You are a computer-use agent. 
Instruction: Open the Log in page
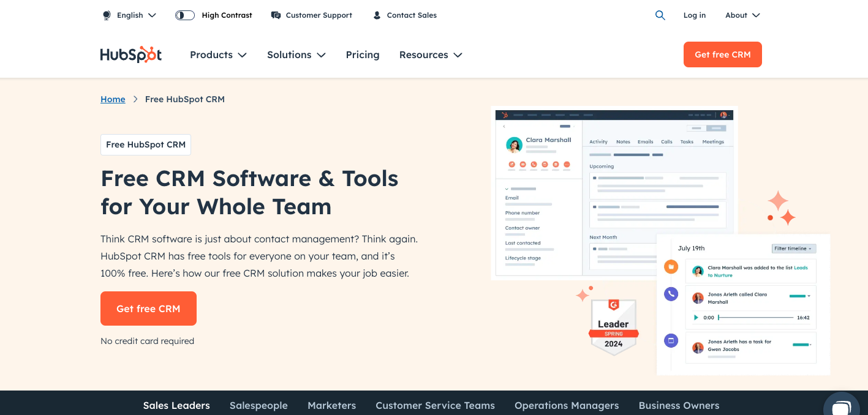[695, 15]
